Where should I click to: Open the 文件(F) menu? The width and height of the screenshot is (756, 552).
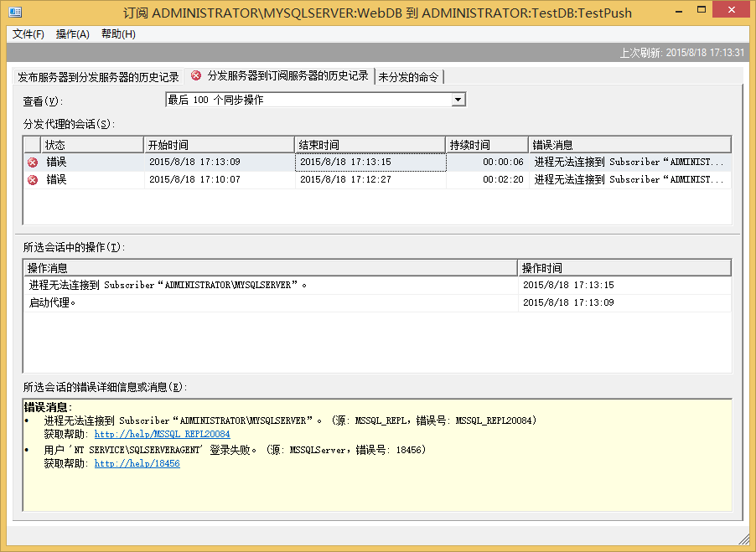pyautogui.click(x=28, y=34)
